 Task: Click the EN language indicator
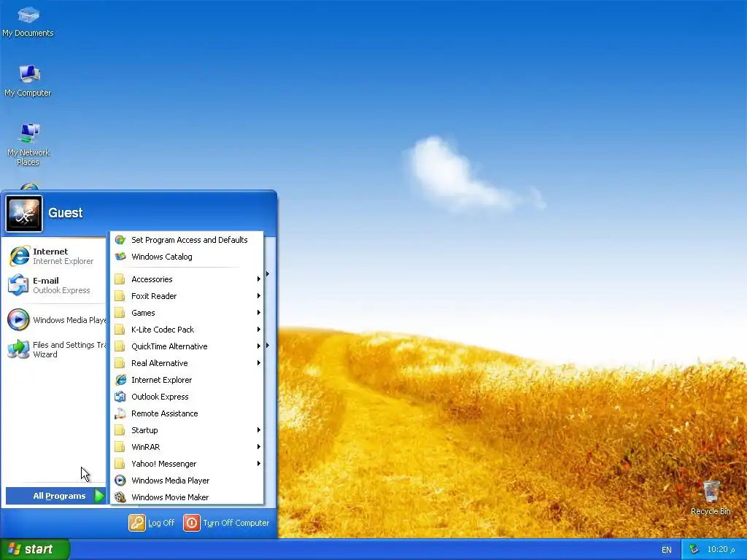coord(667,550)
